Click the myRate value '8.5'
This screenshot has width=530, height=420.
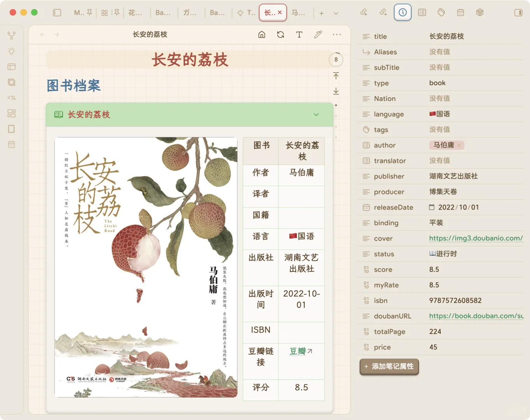pos(434,285)
